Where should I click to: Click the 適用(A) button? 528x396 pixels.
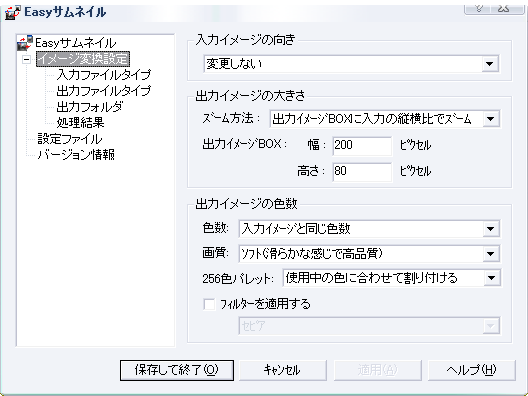pos(377,370)
